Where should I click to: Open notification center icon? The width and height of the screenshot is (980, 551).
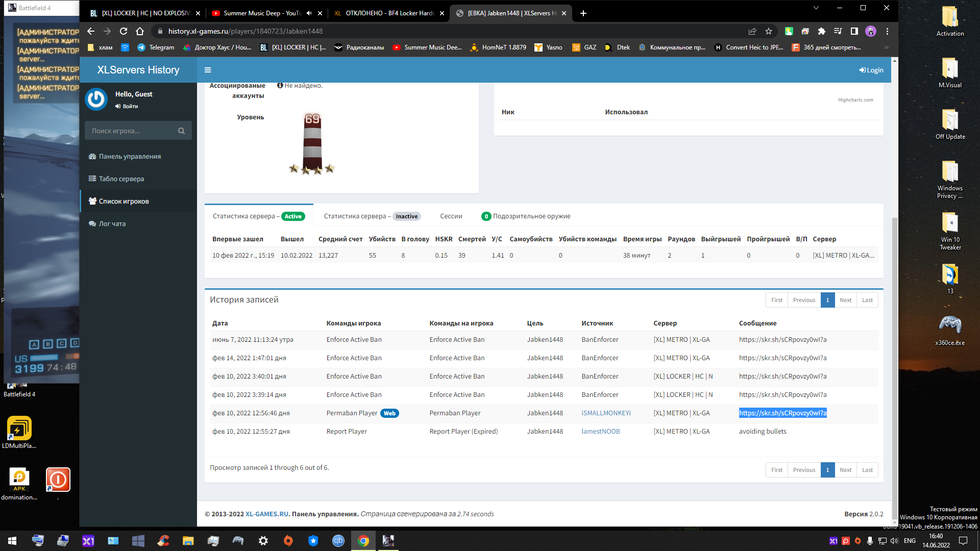tap(963, 541)
